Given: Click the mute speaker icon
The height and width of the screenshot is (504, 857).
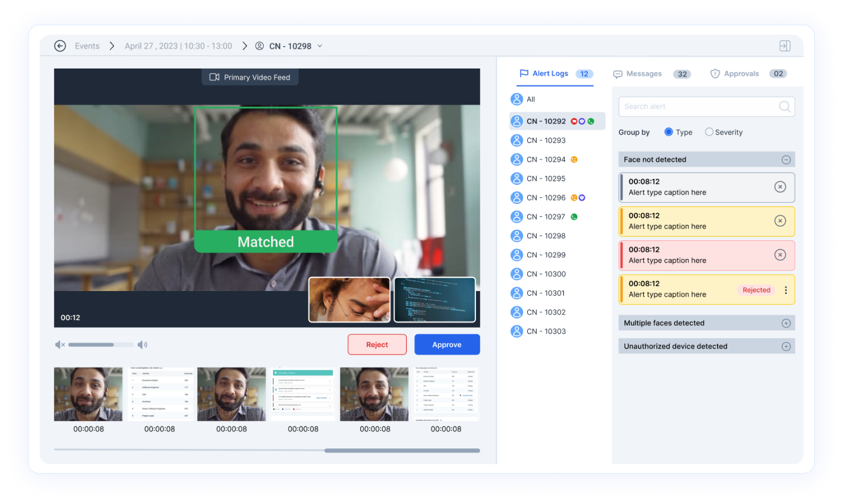Looking at the screenshot, I should 60,344.
